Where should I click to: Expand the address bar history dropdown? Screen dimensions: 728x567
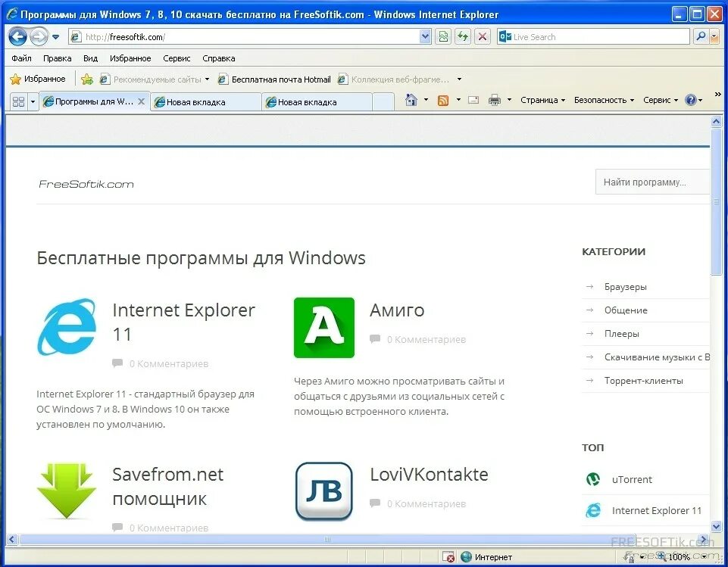pos(425,36)
